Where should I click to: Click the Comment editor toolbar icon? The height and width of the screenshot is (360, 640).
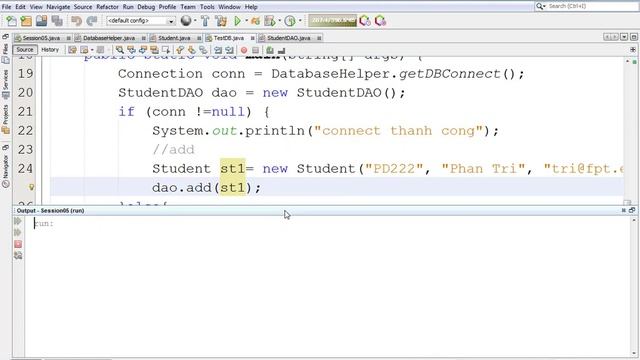[270, 50]
